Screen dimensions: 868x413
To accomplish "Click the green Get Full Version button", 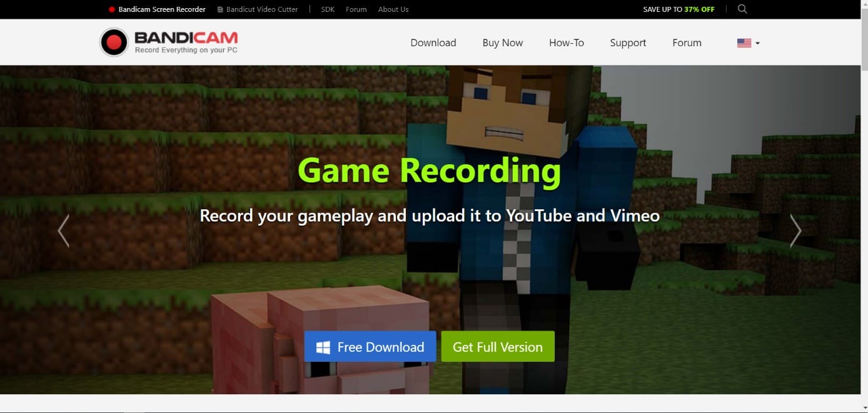I will (498, 347).
